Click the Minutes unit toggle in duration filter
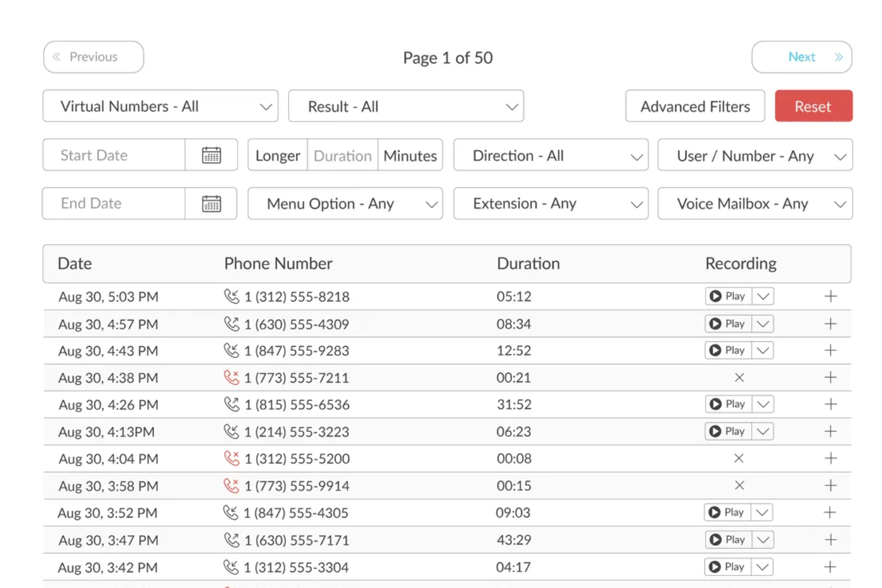The width and height of the screenshot is (882, 588). [410, 155]
